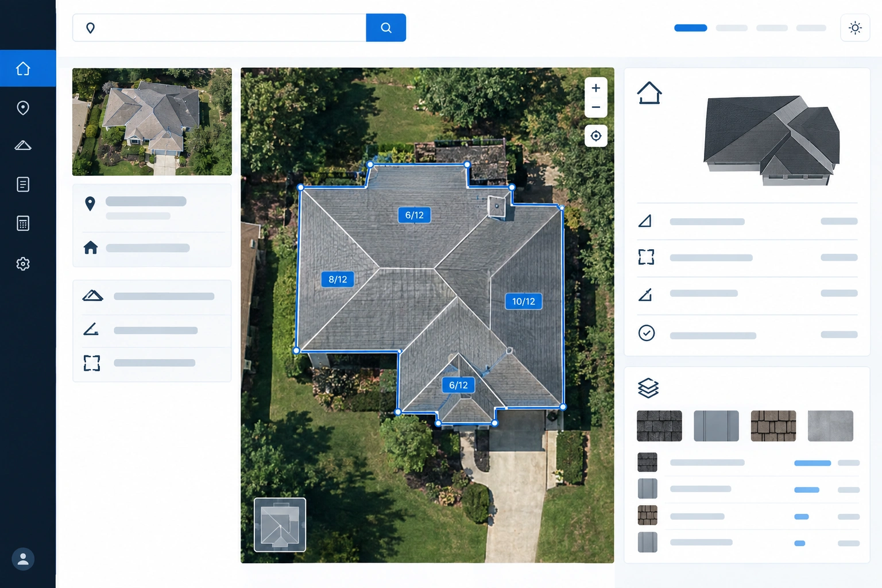Click the area frame icon in left measurements card
Screen dimensions: 882x588
point(92,363)
